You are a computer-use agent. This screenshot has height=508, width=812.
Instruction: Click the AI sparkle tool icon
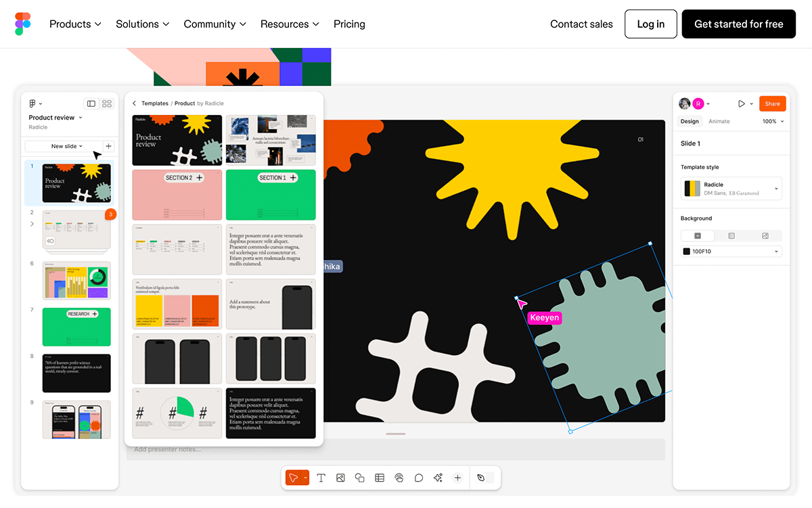pos(438,478)
